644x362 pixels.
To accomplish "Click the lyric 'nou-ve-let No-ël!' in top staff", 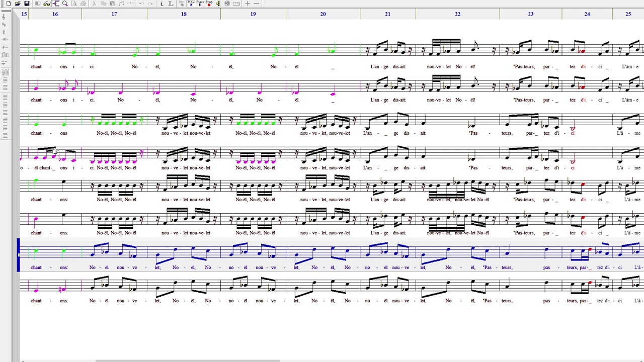I will 451,66.
